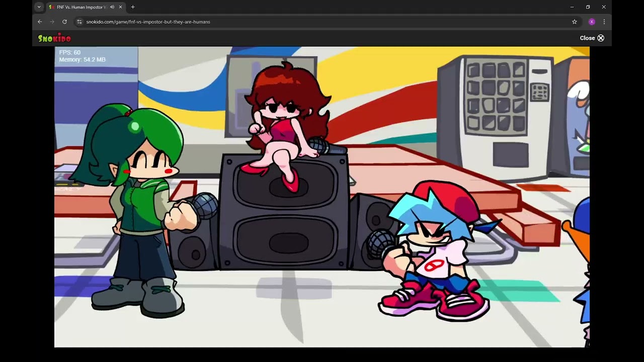644x362 pixels.
Task: Click the browser back arrow
Action: pos(40,22)
